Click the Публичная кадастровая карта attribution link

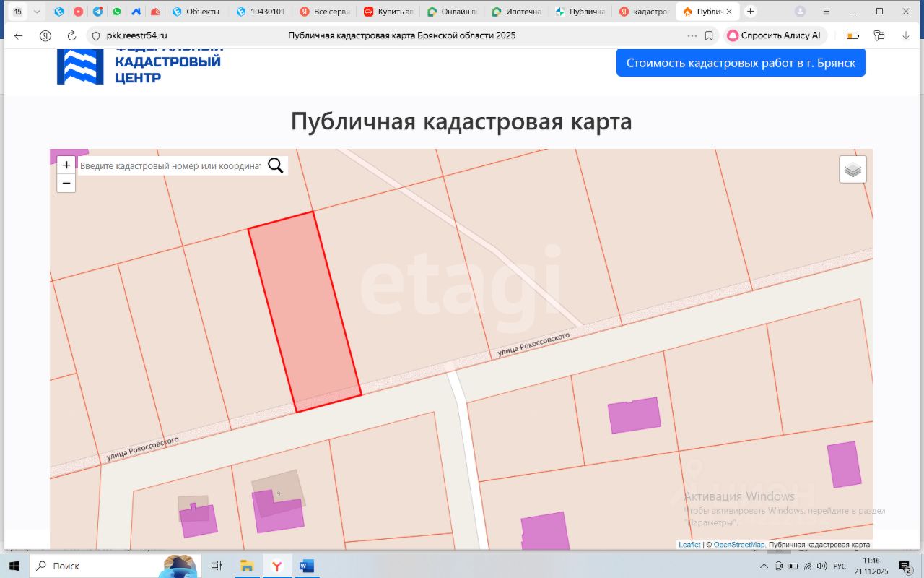819,545
